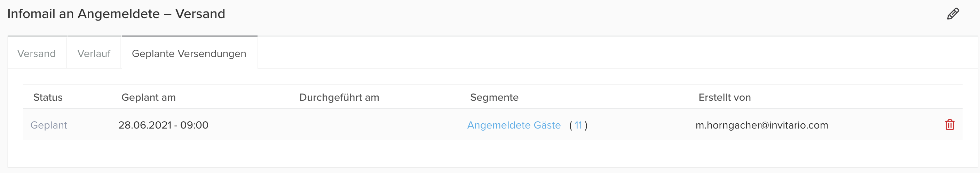Open the Angemeldete Gäste segment link

click(514, 125)
